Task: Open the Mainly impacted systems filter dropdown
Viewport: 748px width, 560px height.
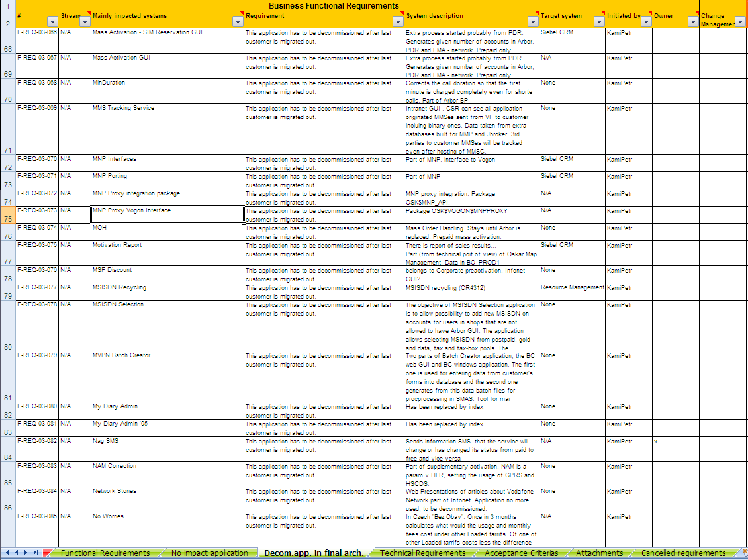Action: click(x=238, y=22)
